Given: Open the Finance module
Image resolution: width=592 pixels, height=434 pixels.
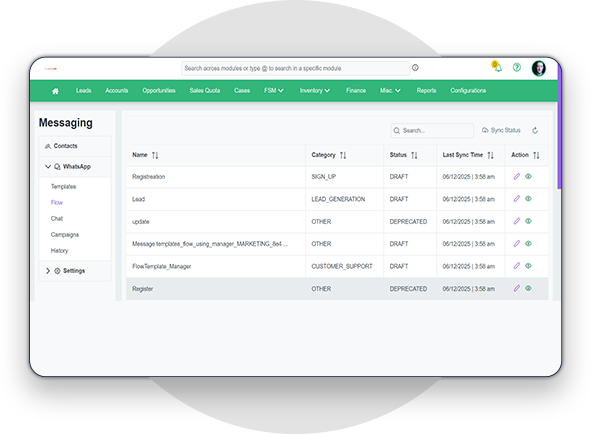Looking at the screenshot, I should coord(356,91).
